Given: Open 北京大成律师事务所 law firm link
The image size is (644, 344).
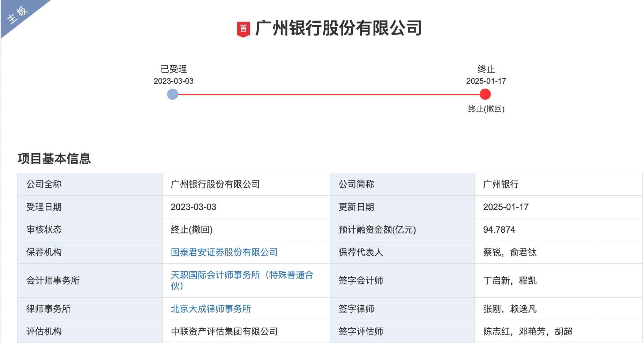Looking at the screenshot, I should [211, 309].
